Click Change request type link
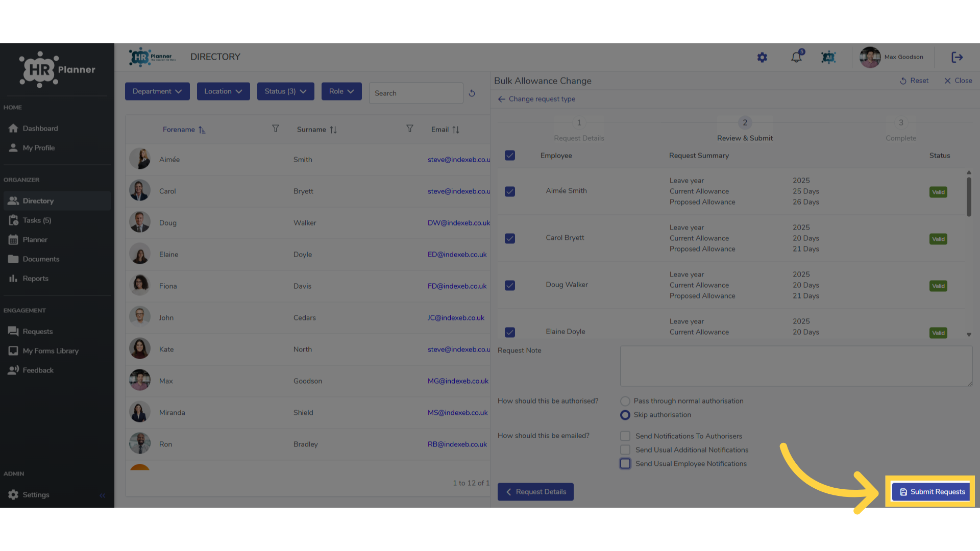Image resolution: width=980 pixels, height=551 pixels. pos(536,99)
